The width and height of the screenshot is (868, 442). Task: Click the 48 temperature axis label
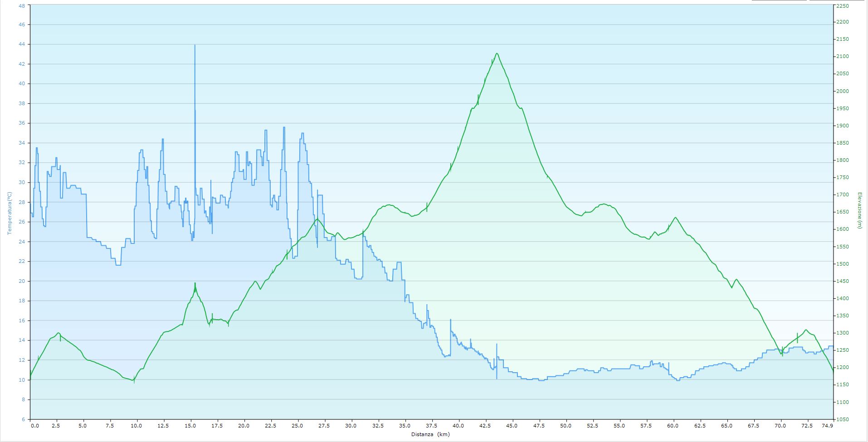click(22, 6)
